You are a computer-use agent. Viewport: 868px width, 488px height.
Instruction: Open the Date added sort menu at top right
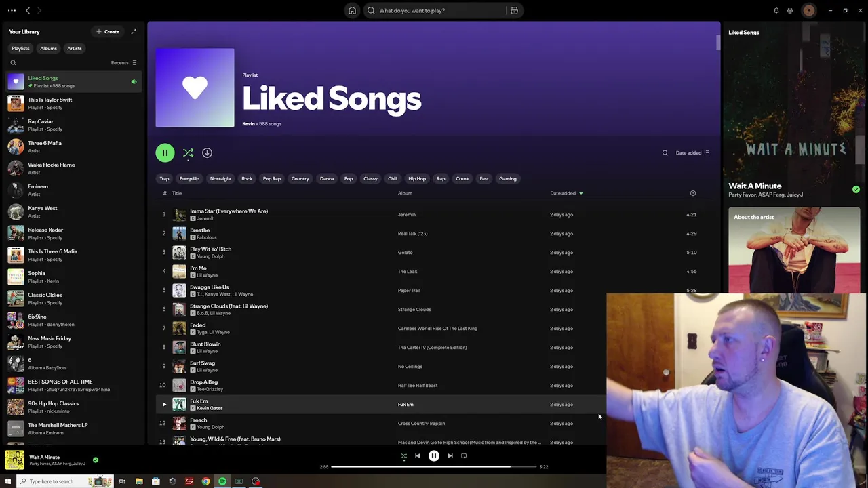click(692, 153)
